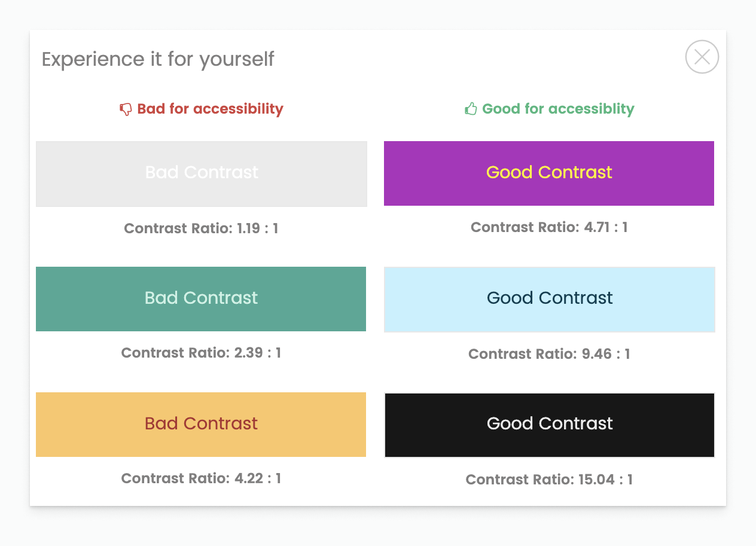The height and width of the screenshot is (546, 756).
Task: Click the dark red 'Bad Contrast' text
Action: [x=201, y=423]
